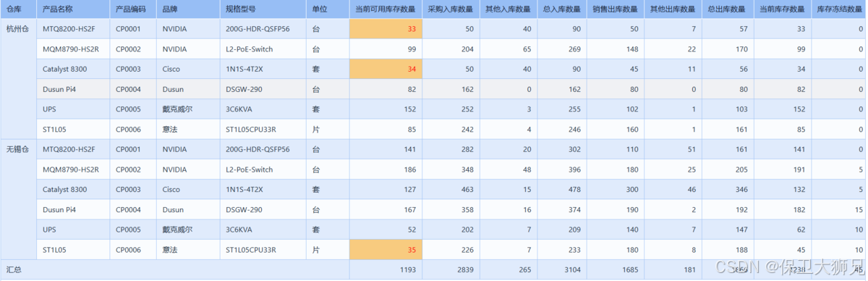Select the 132 current stock cell
The image size is (868, 281).
[782, 189]
